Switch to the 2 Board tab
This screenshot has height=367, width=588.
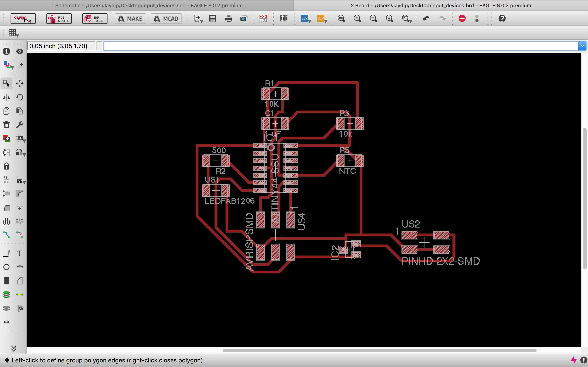pos(441,5)
